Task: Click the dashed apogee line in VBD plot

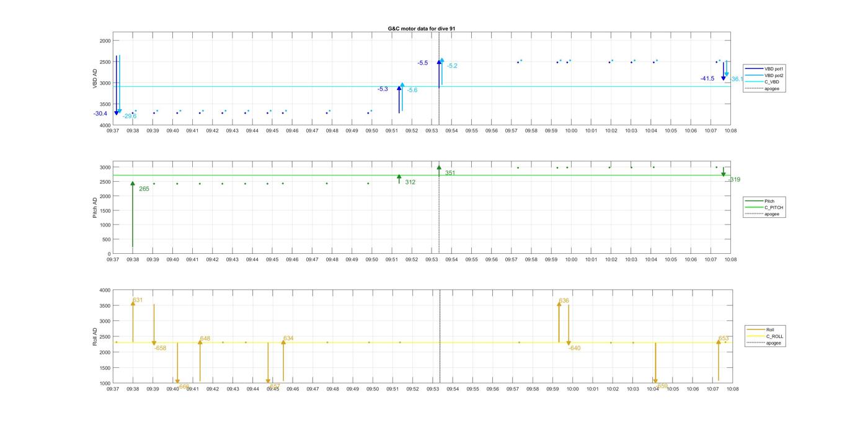Action: pos(439,79)
